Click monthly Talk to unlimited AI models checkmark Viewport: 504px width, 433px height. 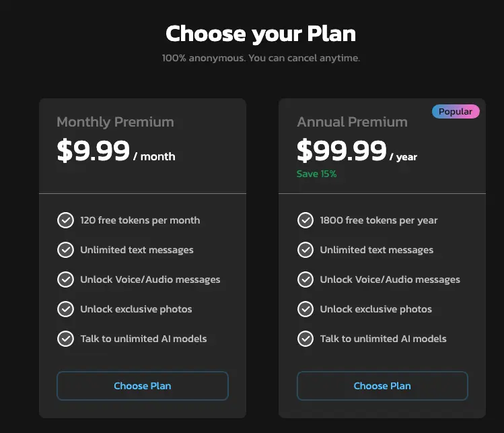point(65,339)
